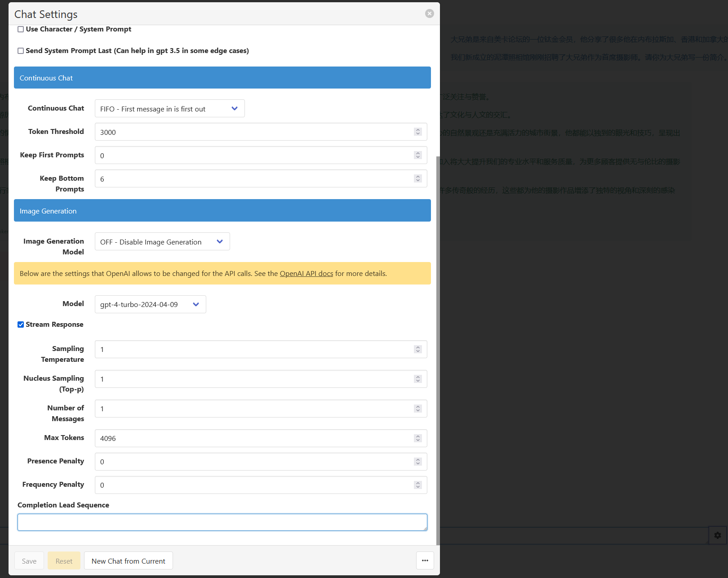The image size is (728, 578).
Task: Click Sampling Temperature spinner arrows
Action: (417, 349)
